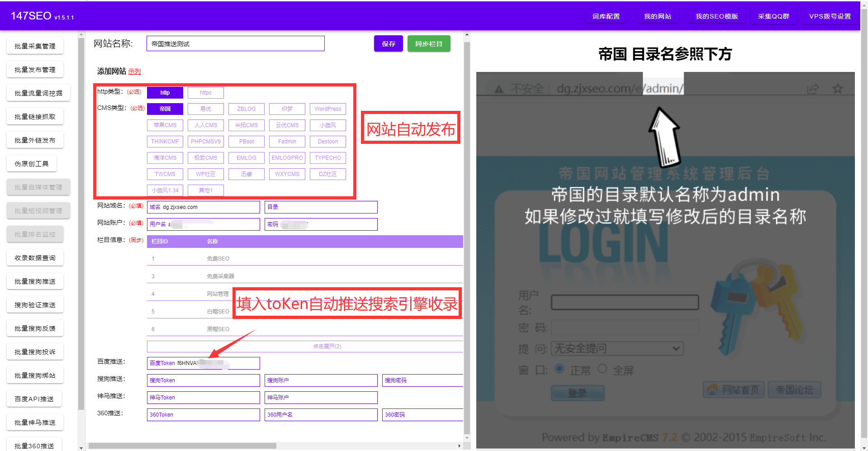Open 采集QQ群 in top menu
This screenshot has width=868, height=451.
click(773, 16)
